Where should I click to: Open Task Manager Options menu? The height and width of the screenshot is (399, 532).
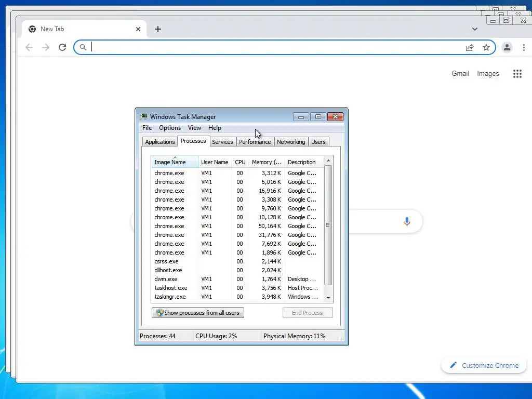[170, 128]
